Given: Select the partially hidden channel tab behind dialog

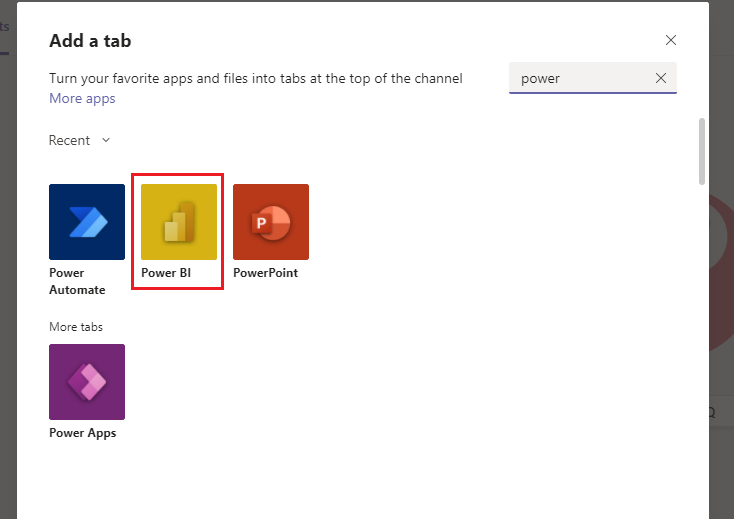Looking at the screenshot, I should [x=5, y=28].
